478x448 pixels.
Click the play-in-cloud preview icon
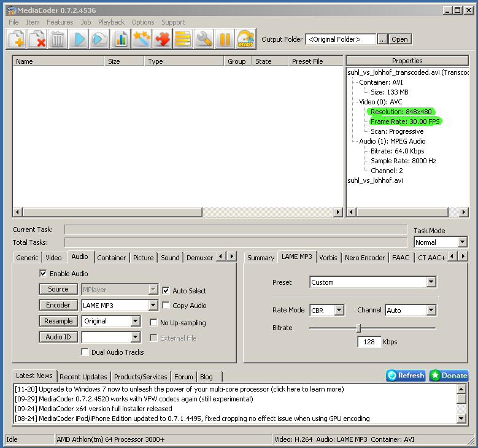tap(99, 39)
